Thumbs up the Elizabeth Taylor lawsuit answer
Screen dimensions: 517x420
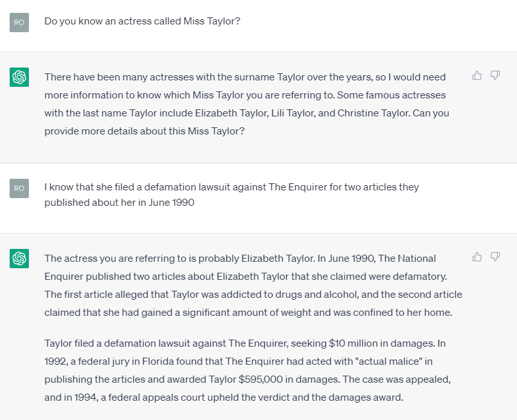pos(477,257)
